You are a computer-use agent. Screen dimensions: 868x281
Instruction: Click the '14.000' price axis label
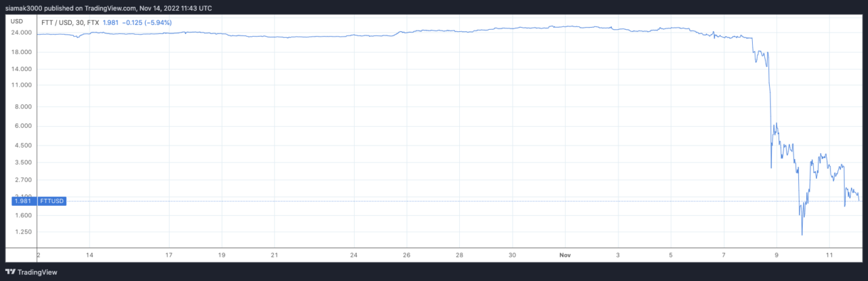(22, 69)
